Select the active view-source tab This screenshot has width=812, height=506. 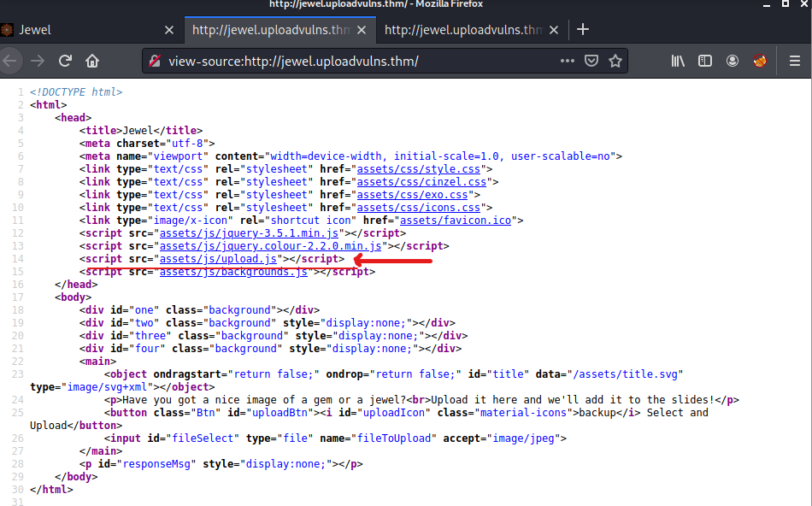point(271,30)
